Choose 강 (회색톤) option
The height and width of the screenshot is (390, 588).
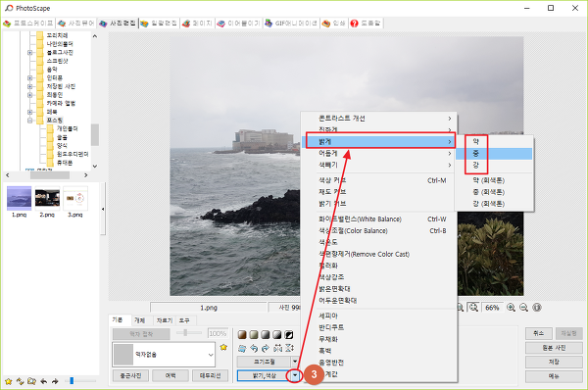pos(494,204)
